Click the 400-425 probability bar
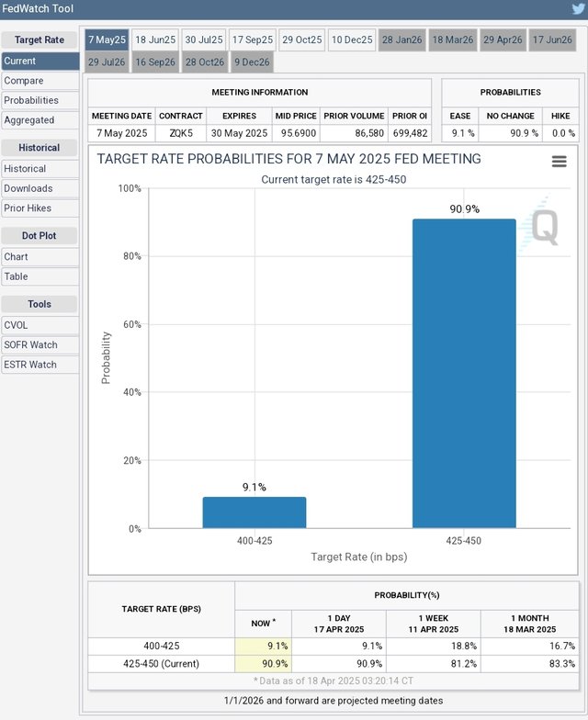This screenshot has width=588, height=720. (x=254, y=512)
